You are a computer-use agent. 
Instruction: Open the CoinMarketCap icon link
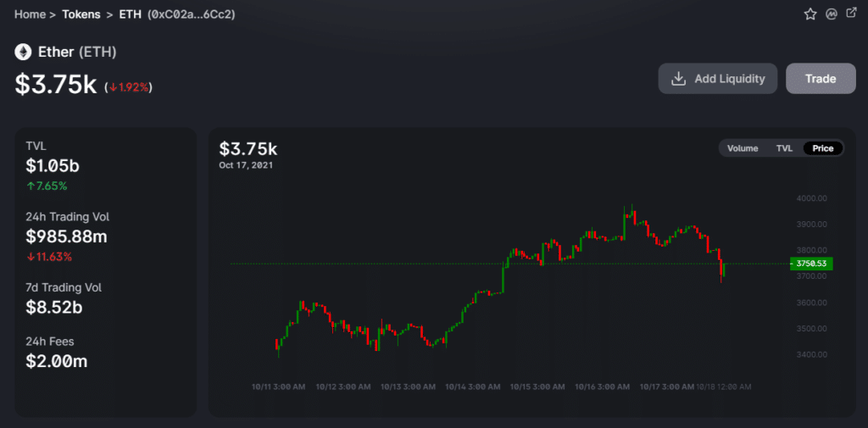[832, 14]
